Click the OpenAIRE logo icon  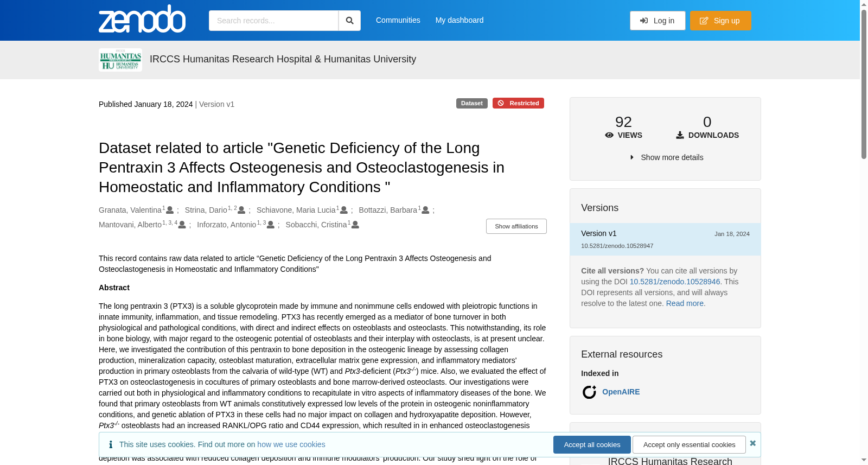[589, 392]
